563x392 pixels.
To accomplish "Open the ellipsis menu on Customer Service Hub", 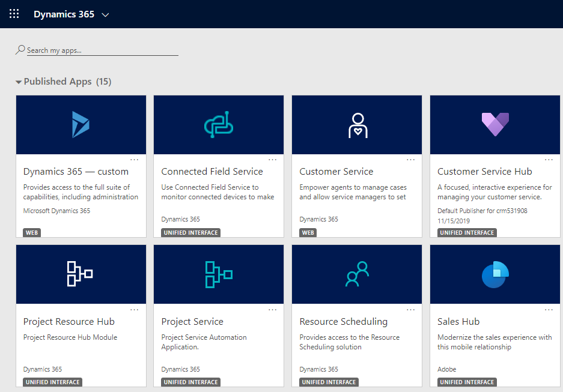I will tap(548, 159).
